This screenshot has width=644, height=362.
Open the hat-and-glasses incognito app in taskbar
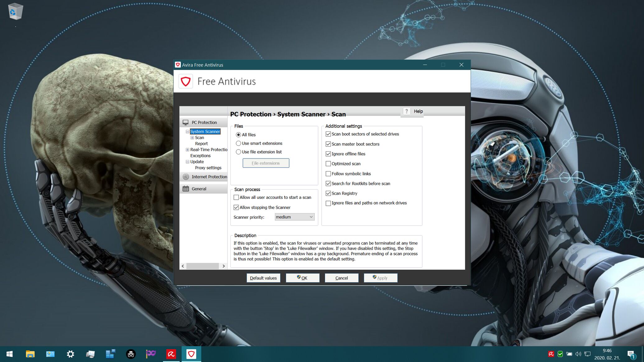tap(131, 354)
